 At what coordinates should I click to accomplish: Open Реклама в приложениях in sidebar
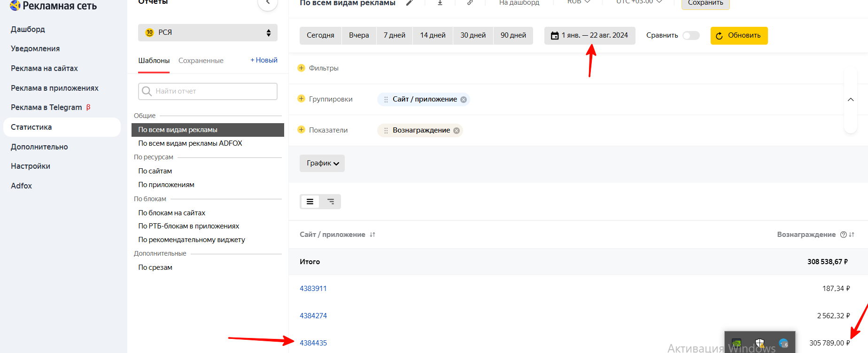coord(54,88)
